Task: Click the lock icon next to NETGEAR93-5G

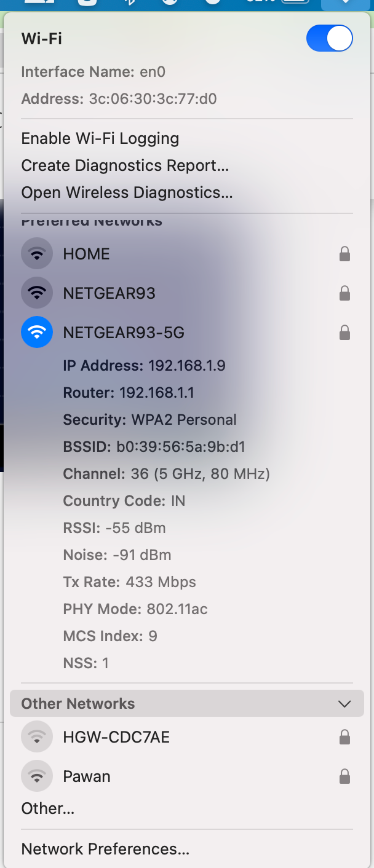Action: pos(345,333)
